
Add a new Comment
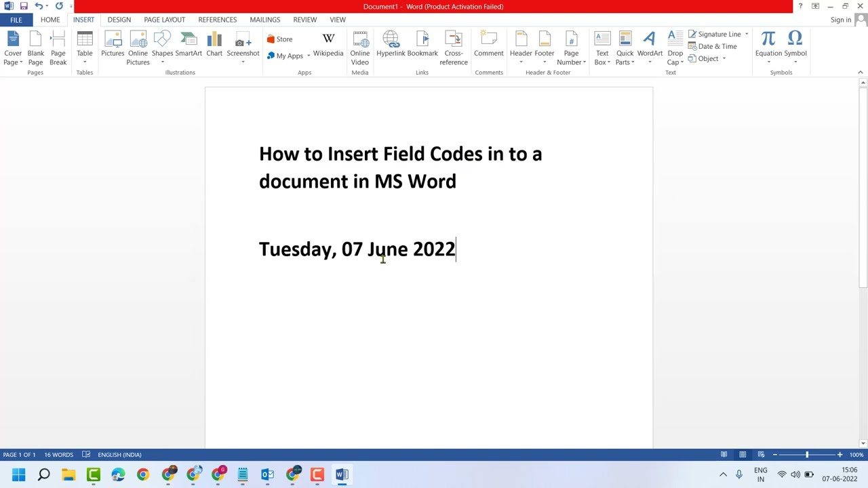pyautogui.click(x=489, y=44)
